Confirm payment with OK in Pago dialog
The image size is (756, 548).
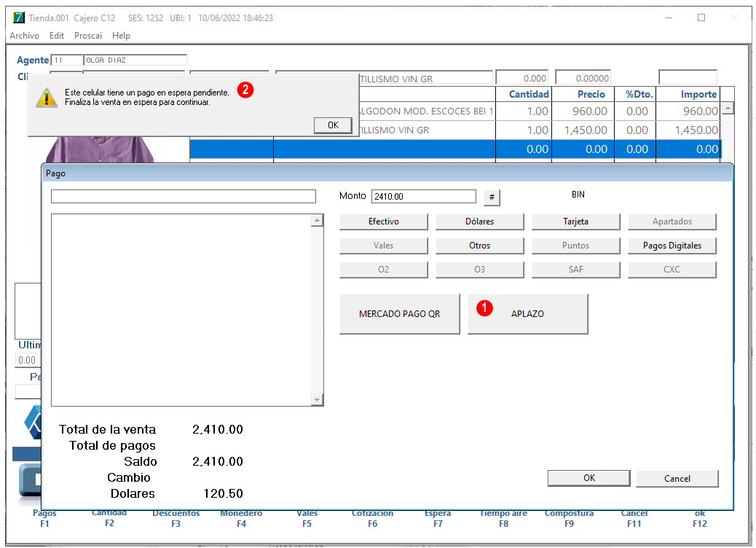[589, 478]
